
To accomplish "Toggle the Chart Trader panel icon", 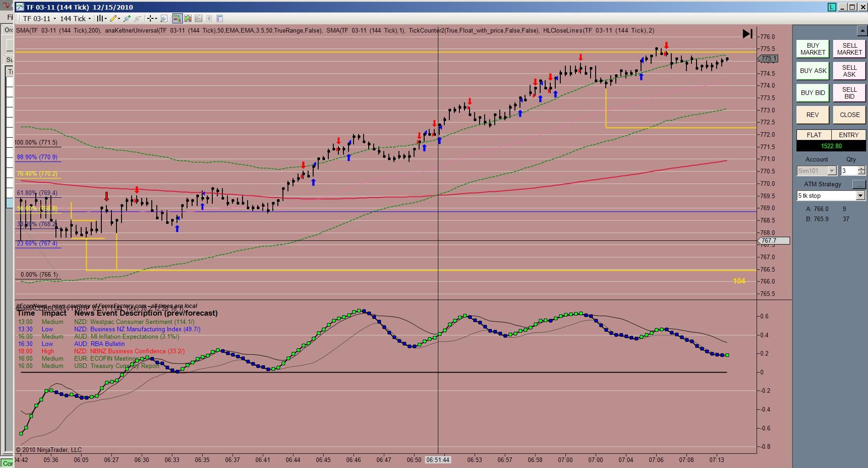I will (x=177, y=18).
